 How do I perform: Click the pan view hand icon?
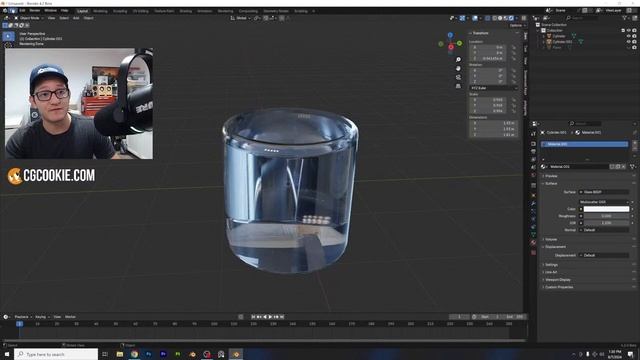[x=458, y=68]
